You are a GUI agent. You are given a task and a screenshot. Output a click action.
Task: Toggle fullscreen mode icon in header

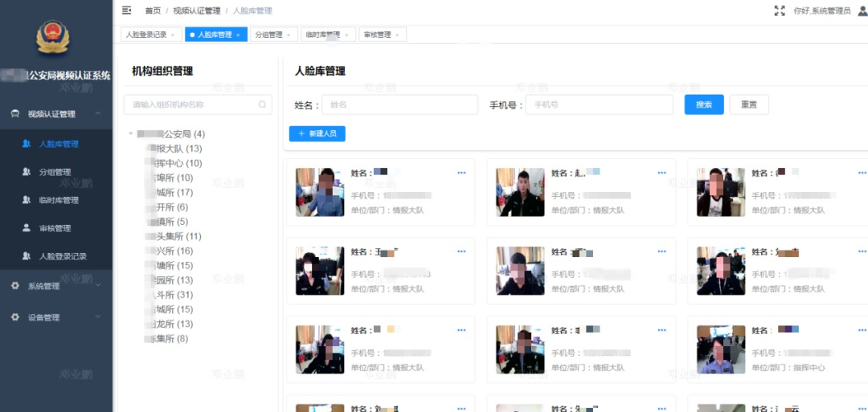pos(780,10)
